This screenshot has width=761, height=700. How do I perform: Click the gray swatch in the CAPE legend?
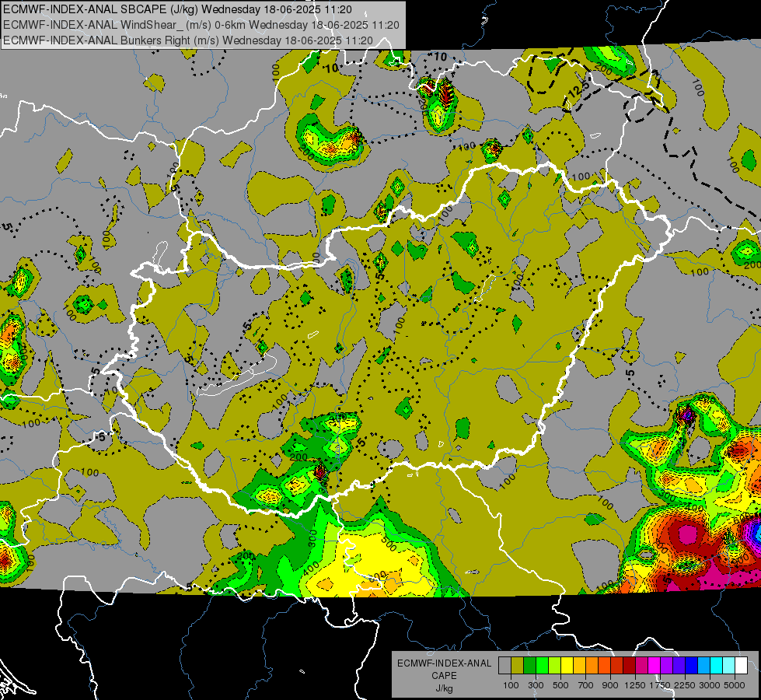pos(504,665)
